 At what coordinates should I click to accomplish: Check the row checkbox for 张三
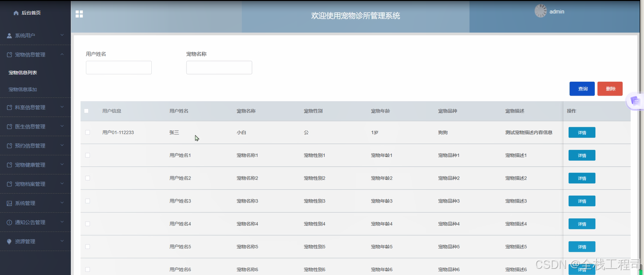87,132
